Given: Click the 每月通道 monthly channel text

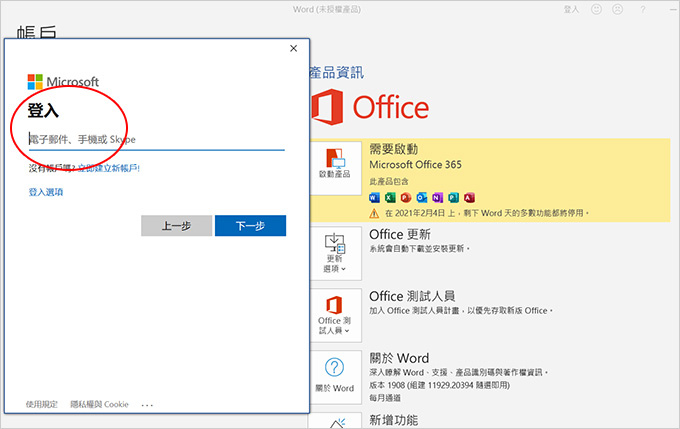Looking at the screenshot, I should coord(385,398).
